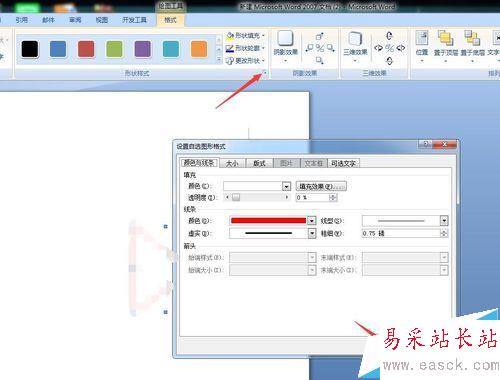Tilt 3-D shape right icon
Image resolution: width=500 pixels, height=380 pixels.
[x=401, y=48]
